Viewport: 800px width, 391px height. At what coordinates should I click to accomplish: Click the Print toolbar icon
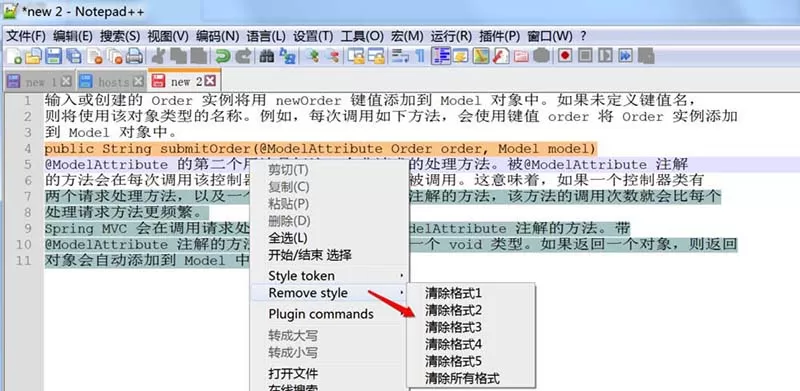pyautogui.click(x=134, y=56)
